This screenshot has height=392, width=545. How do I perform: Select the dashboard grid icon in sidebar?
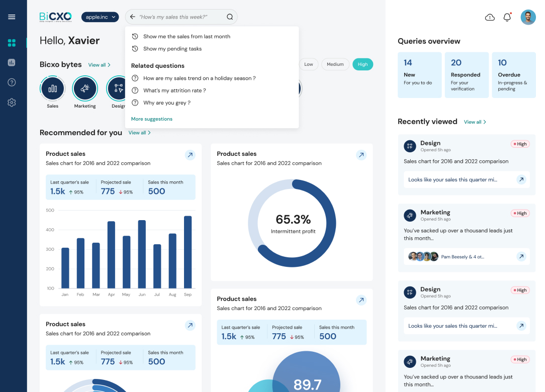coord(12,43)
